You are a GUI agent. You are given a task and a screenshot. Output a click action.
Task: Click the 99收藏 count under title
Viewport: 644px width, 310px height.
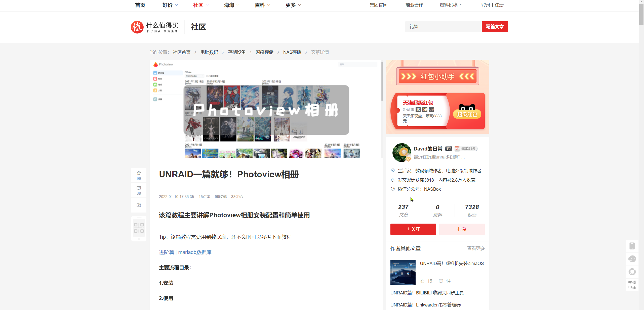221,197
